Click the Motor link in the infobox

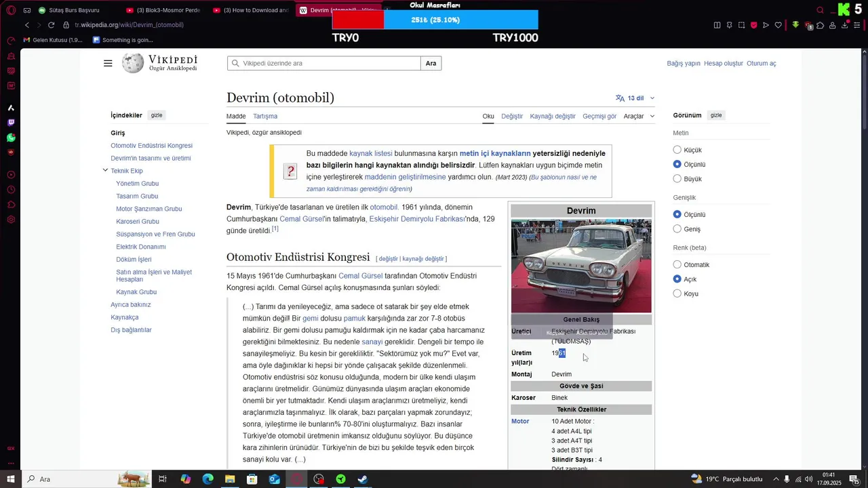point(520,421)
